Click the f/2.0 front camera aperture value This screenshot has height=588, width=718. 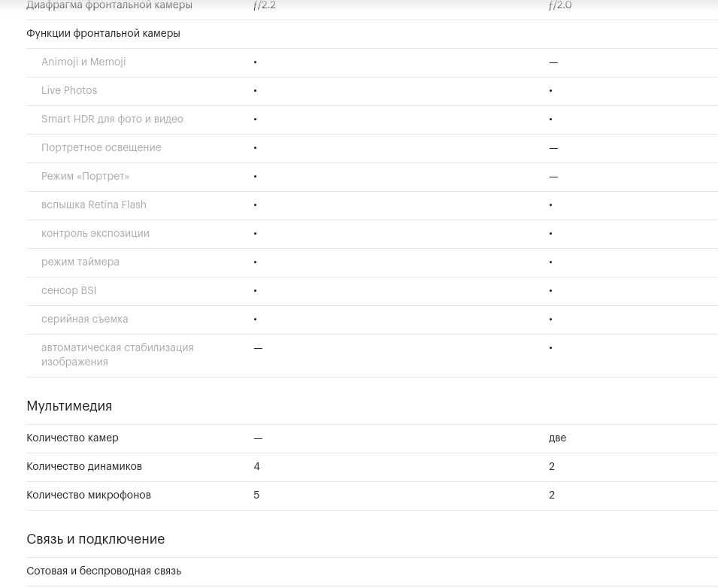pyautogui.click(x=560, y=5)
